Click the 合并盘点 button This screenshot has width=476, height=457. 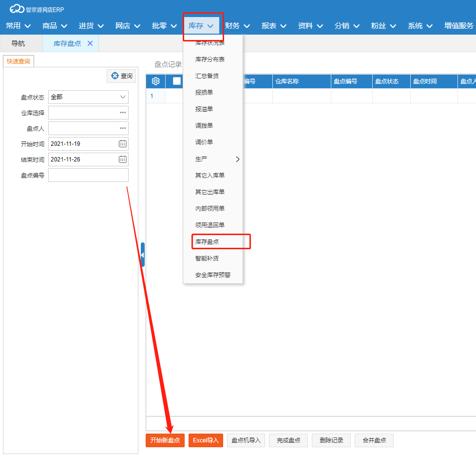tap(374, 440)
